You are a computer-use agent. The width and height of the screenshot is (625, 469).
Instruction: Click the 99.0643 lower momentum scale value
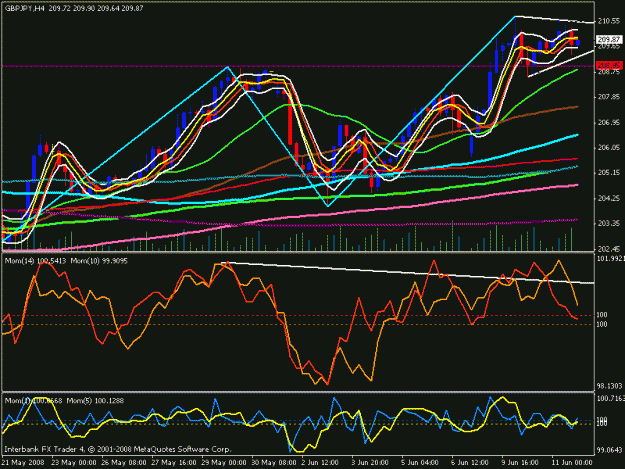click(x=609, y=450)
